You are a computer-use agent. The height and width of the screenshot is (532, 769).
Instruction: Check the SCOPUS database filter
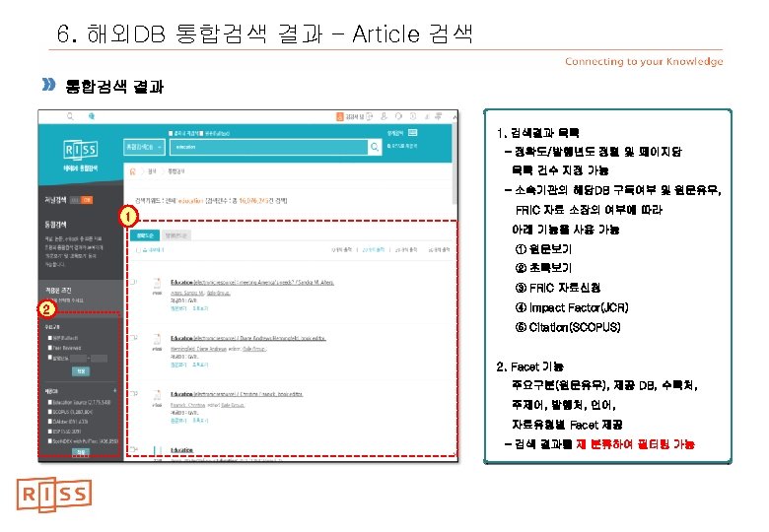[x=50, y=412]
